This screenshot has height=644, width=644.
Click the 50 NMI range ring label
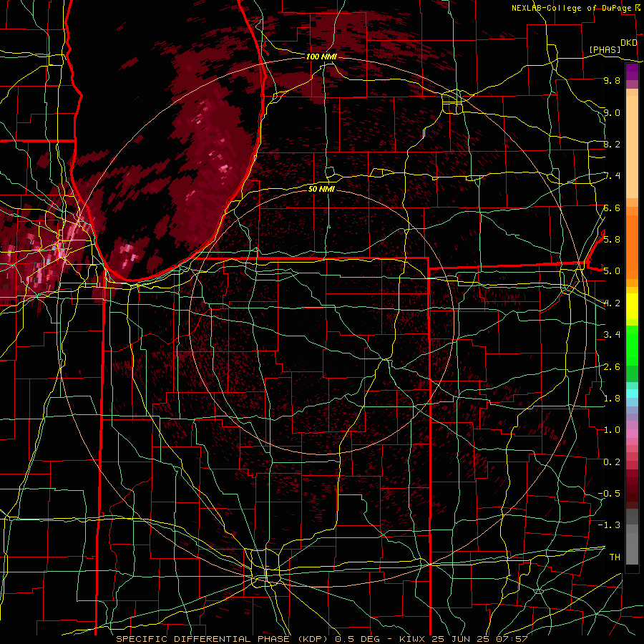[321, 189]
